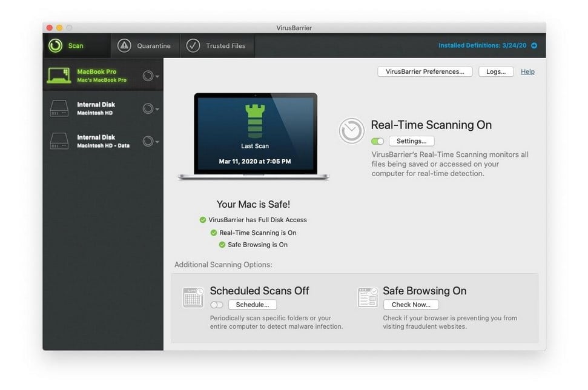Click Check Now for Safe Browsing
Screen dimensions: 588x390
[x=411, y=305]
